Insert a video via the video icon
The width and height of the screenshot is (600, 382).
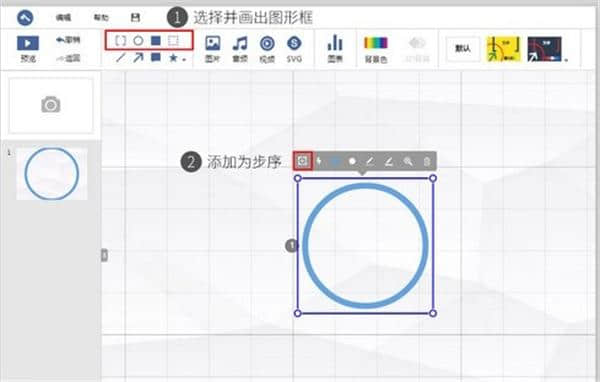coord(267,49)
